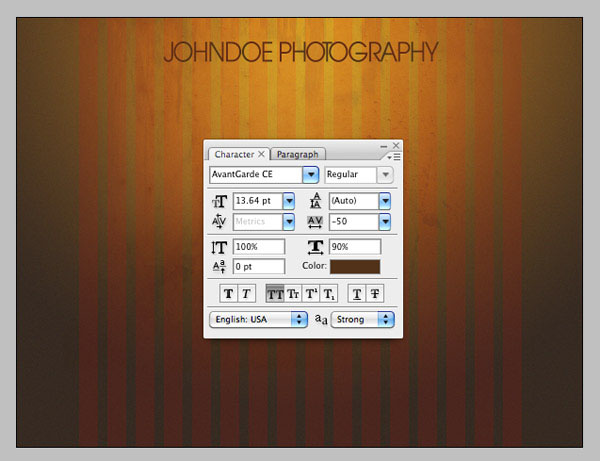Click the vertical scale icon

(x=219, y=247)
